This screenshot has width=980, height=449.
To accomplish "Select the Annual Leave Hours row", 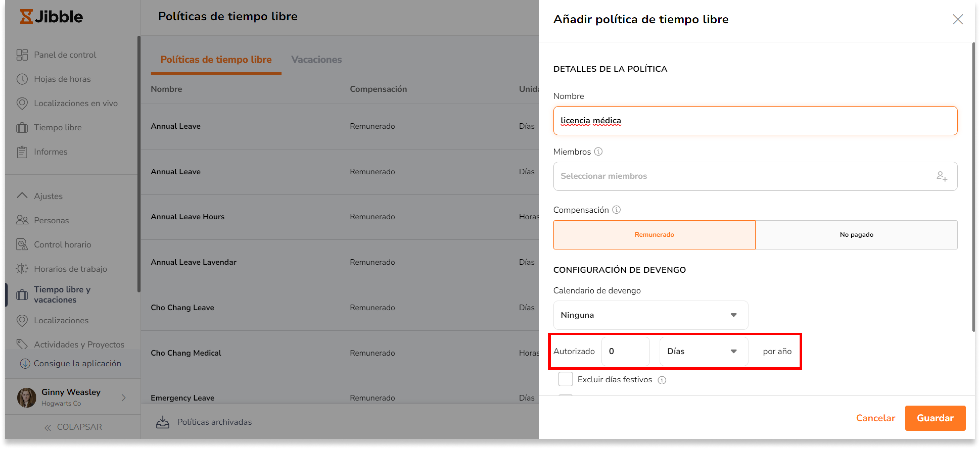I will point(339,217).
